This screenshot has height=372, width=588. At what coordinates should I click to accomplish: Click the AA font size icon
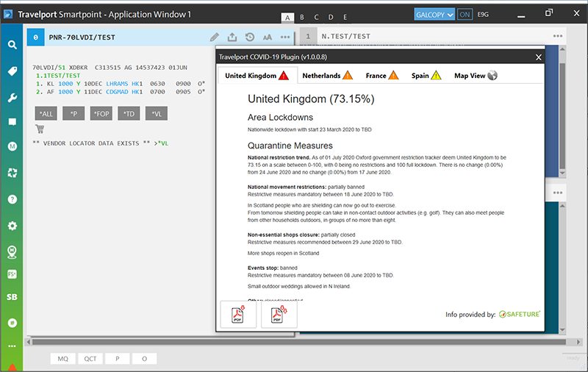point(268,37)
